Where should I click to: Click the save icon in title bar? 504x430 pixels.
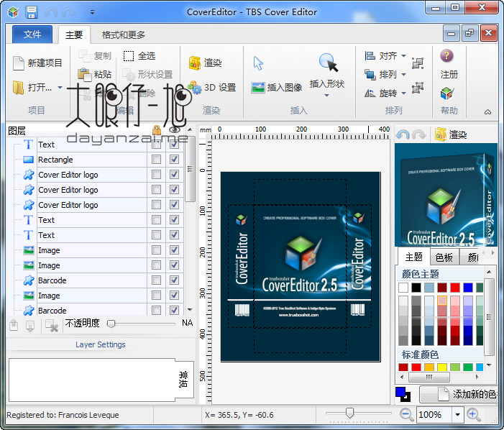(32, 12)
